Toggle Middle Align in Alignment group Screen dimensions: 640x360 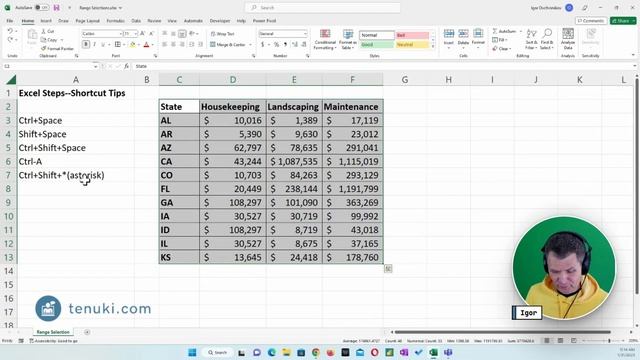(173, 33)
